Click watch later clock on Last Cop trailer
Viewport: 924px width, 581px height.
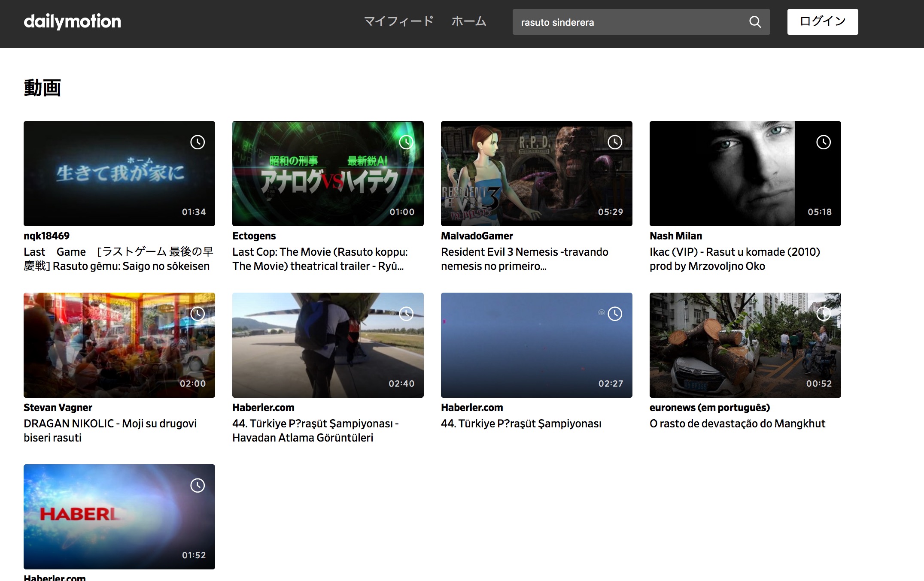click(x=406, y=142)
